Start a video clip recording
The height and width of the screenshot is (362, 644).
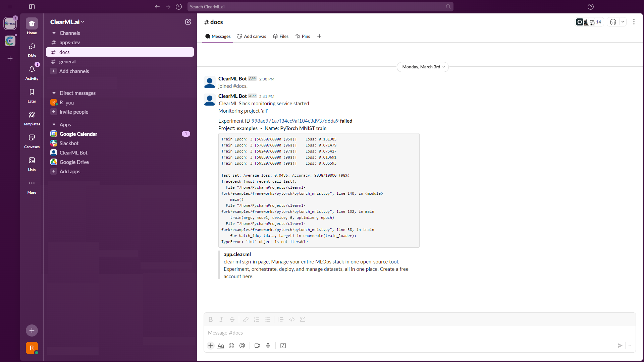pyautogui.click(x=257, y=346)
